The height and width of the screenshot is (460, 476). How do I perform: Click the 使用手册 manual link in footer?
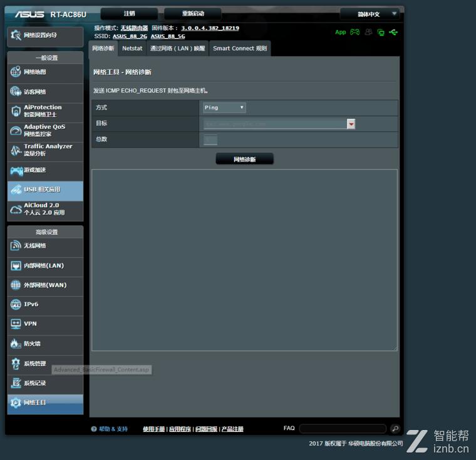pyautogui.click(x=153, y=429)
